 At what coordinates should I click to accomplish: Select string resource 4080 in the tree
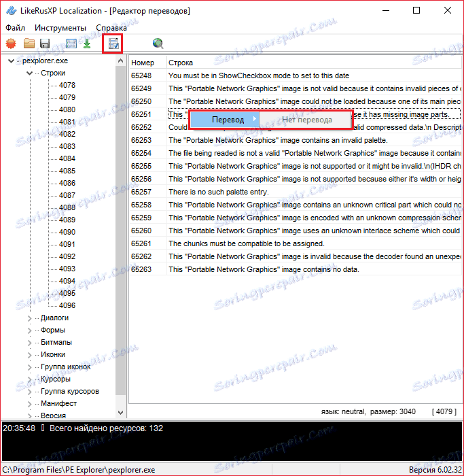[x=67, y=109]
